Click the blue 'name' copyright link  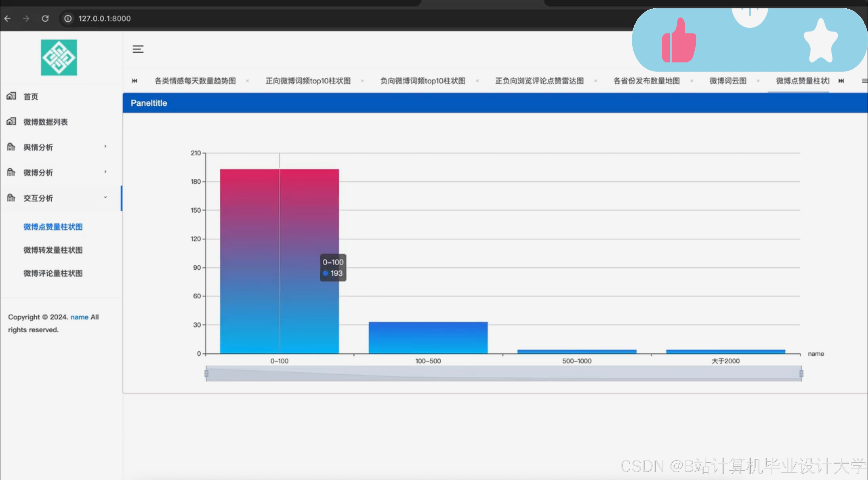coord(79,317)
